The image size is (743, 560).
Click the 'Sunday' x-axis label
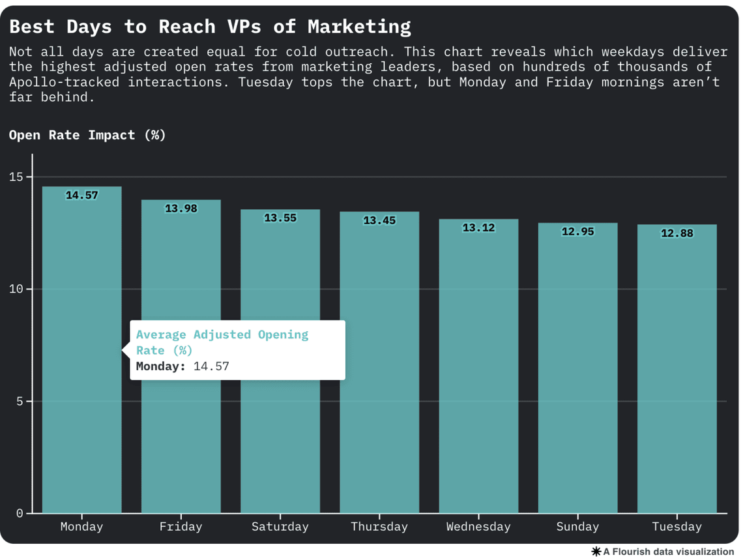click(x=577, y=526)
